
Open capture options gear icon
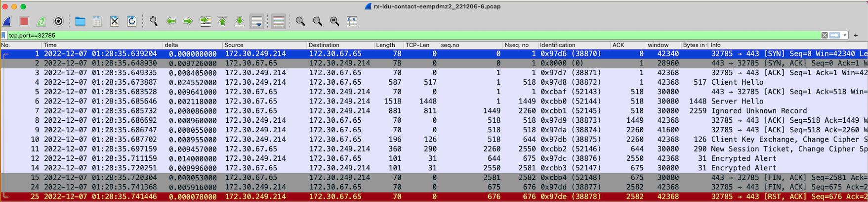tap(58, 21)
